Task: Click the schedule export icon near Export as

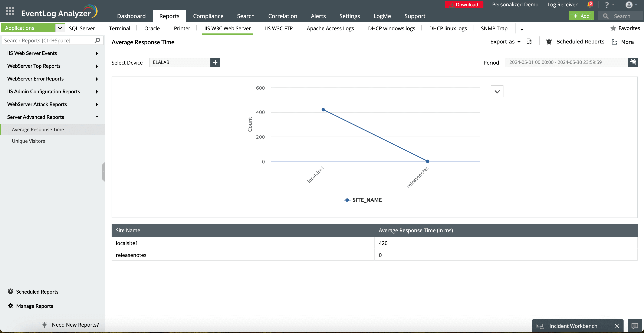Action: 529,42
